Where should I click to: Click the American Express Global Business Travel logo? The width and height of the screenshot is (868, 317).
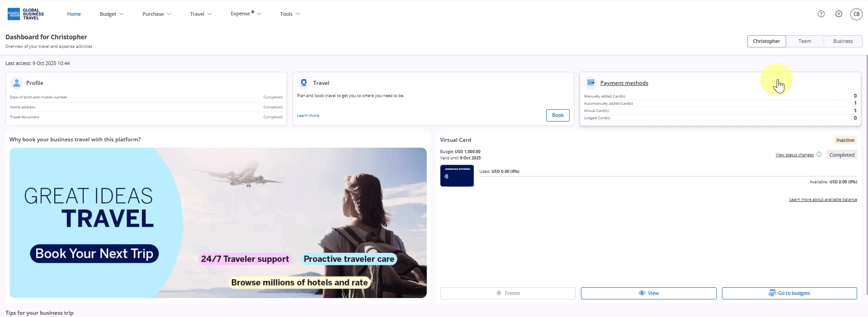tap(26, 14)
